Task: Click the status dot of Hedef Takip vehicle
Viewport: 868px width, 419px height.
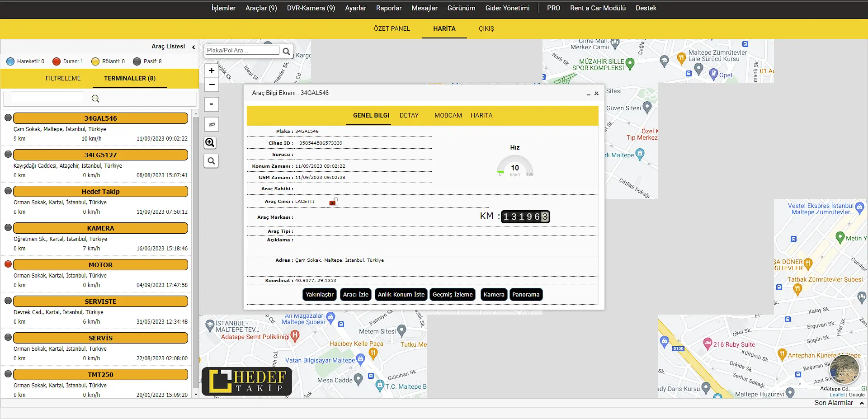Action: (8, 191)
